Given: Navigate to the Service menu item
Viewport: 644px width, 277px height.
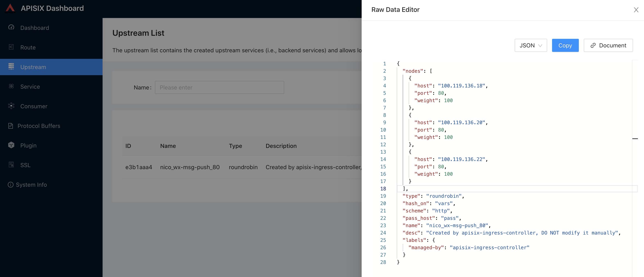Looking at the screenshot, I should [51, 86].
